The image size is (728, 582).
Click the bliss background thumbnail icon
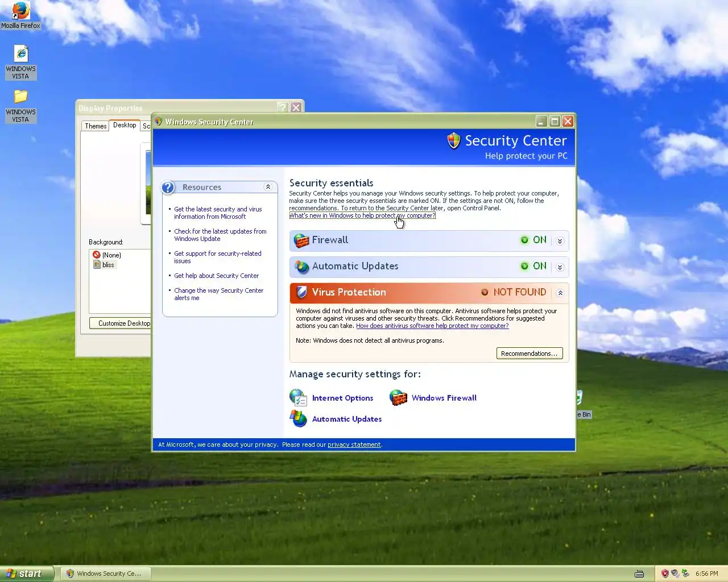[x=97, y=265]
